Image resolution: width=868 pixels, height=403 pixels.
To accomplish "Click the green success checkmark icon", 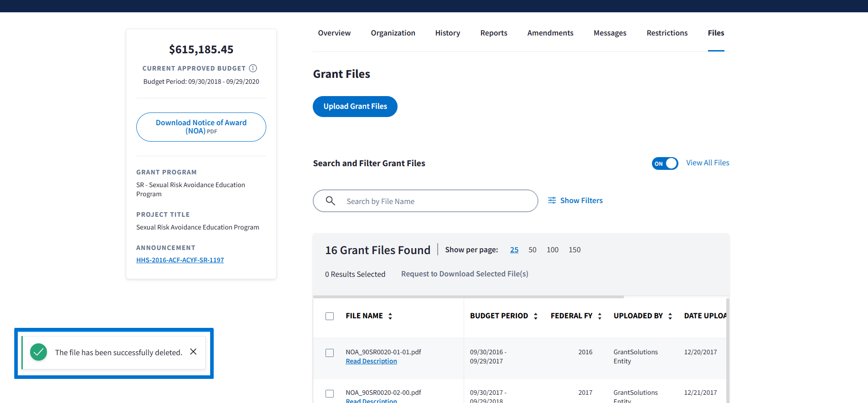I will pyautogui.click(x=39, y=352).
